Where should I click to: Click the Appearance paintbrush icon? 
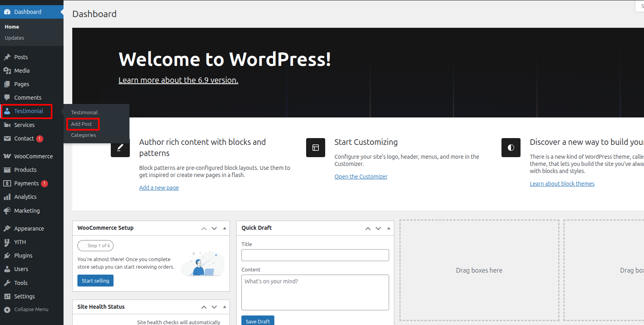point(7,229)
